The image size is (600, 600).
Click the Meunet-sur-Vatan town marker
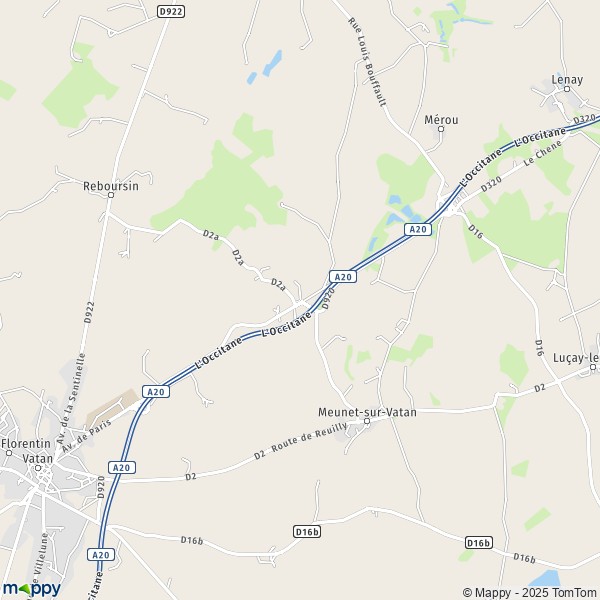pyautogui.click(x=367, y=421)
